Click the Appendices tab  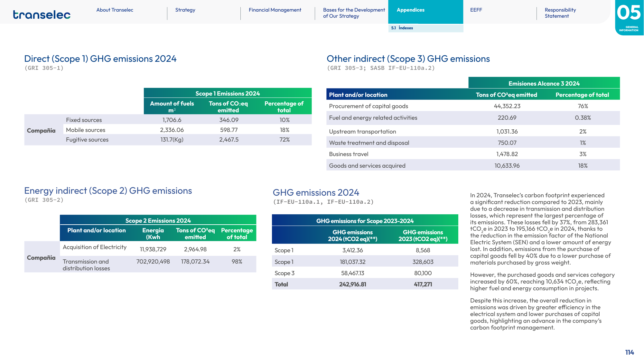coord(425,12)
